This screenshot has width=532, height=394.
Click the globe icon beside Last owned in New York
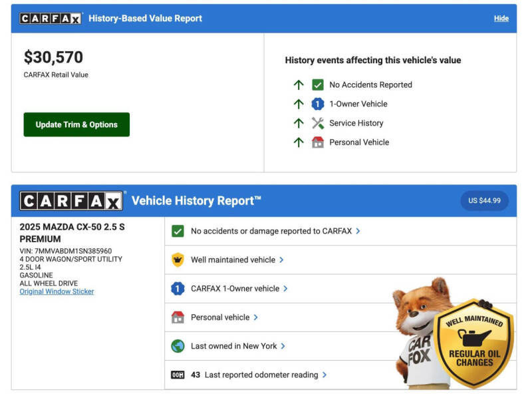click(178, 346)
